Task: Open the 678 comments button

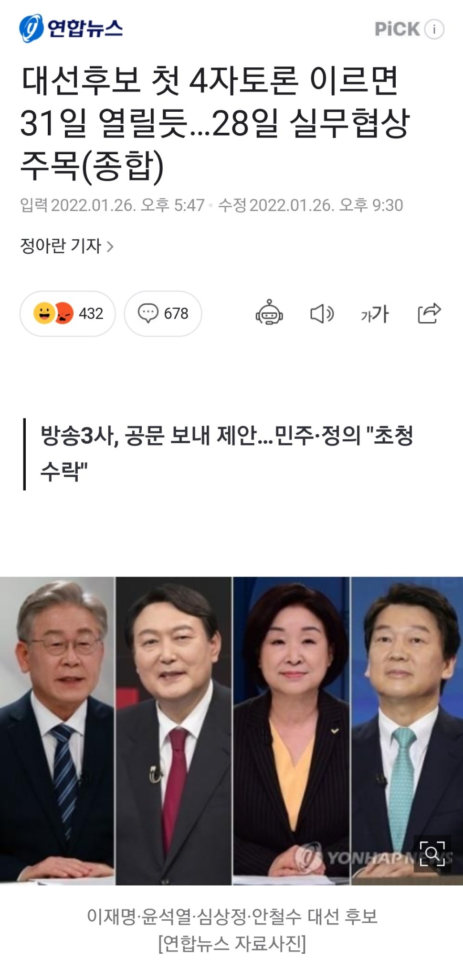Action: tap(163, 313)
